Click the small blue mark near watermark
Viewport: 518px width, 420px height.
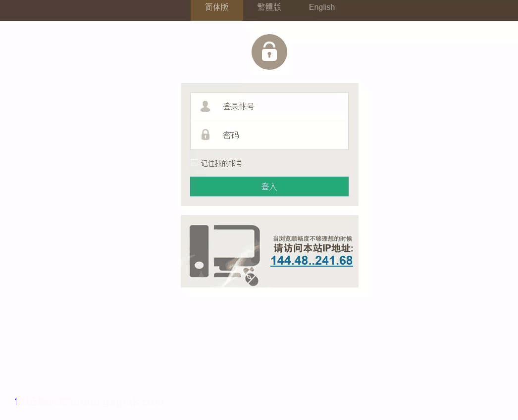[x=16, y=401]
